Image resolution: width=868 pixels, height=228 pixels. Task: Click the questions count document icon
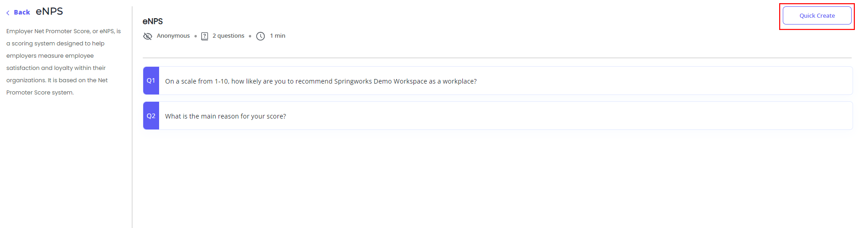tap(205, 36)
